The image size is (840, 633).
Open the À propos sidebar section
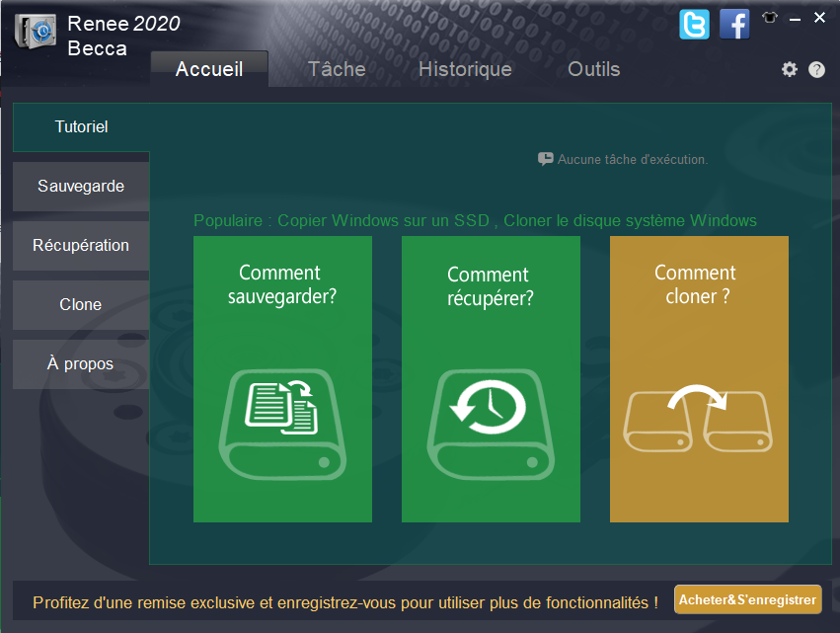tap(81, 364)
